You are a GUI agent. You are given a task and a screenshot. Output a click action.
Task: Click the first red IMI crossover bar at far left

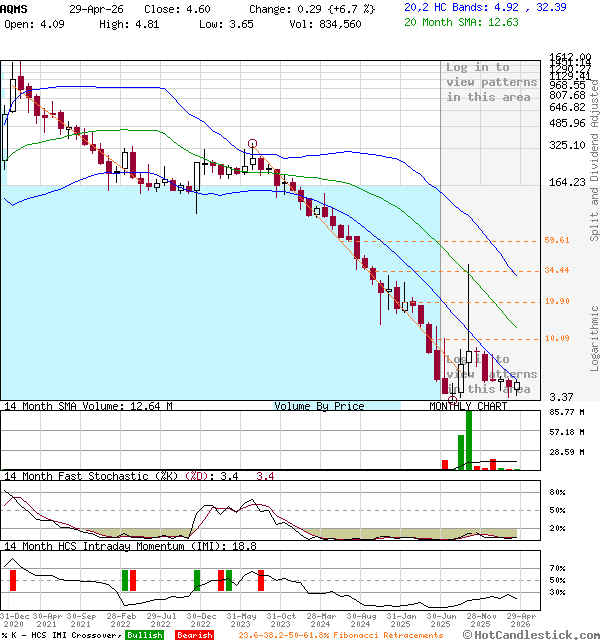(13, 580)
